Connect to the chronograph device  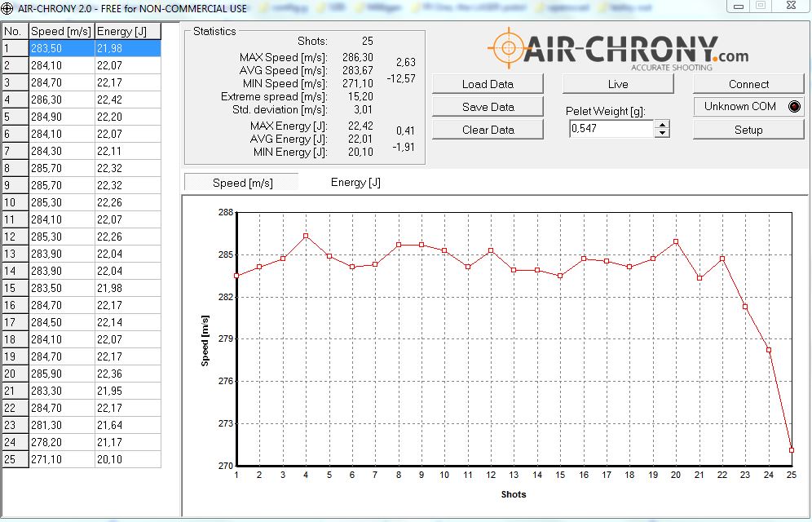[x=748, y=84]
